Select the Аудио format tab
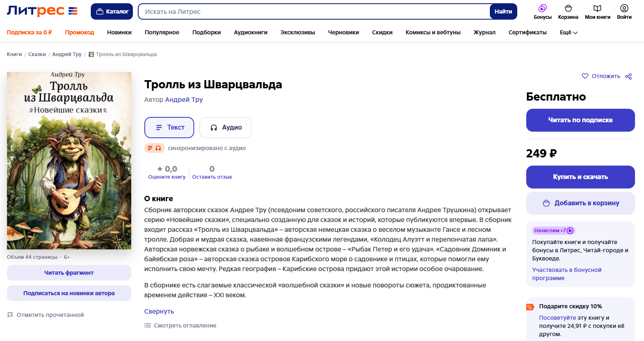The width and height of the screenshot is (644, 341). [x=225, y=128]
